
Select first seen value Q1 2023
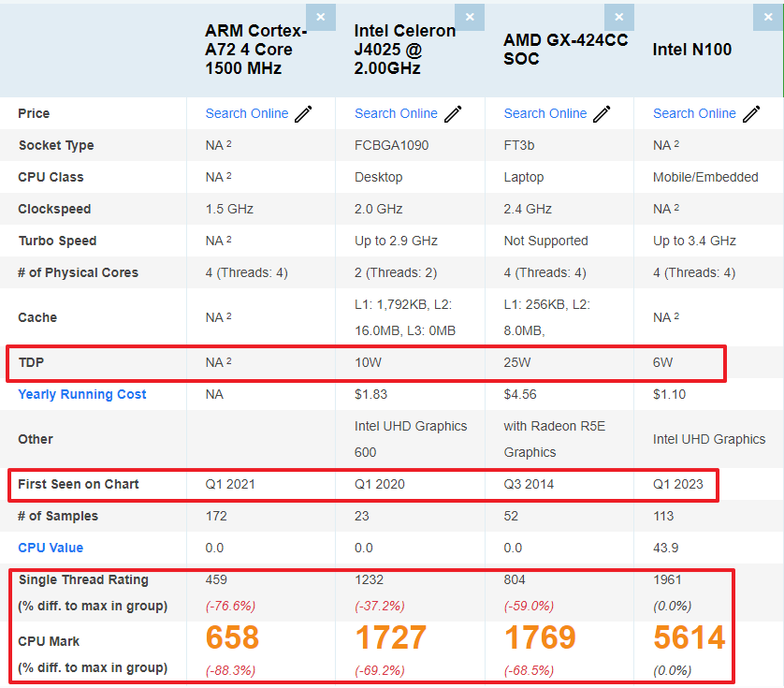point(678,484)
